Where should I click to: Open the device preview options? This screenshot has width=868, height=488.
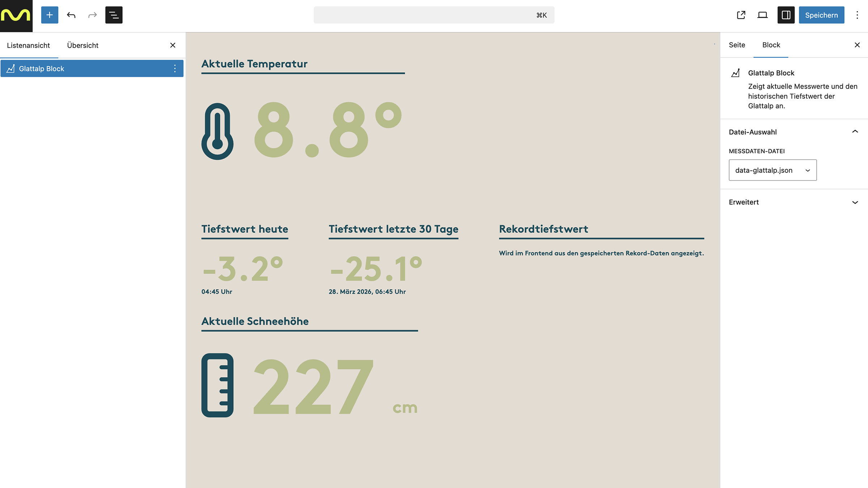click(x=762, y=15)
